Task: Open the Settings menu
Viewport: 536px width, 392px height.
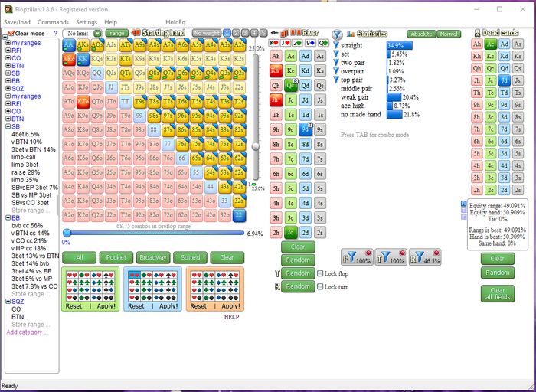Action: (87, 22)
